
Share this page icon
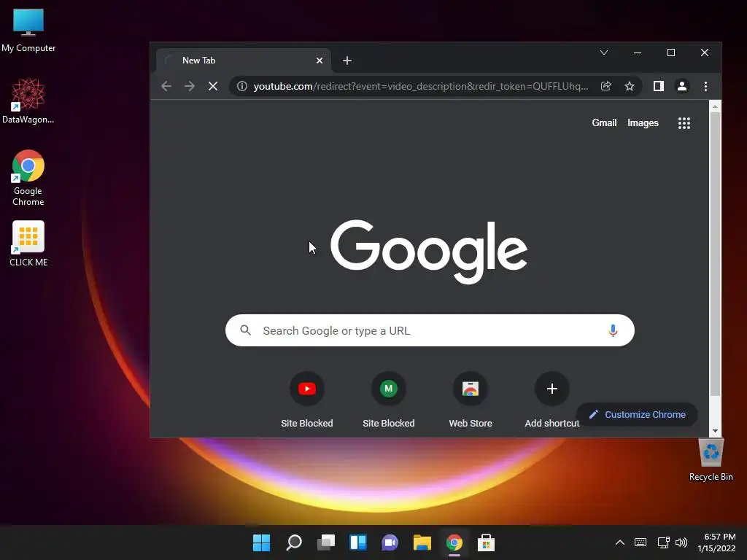click(x=606, y=86)
